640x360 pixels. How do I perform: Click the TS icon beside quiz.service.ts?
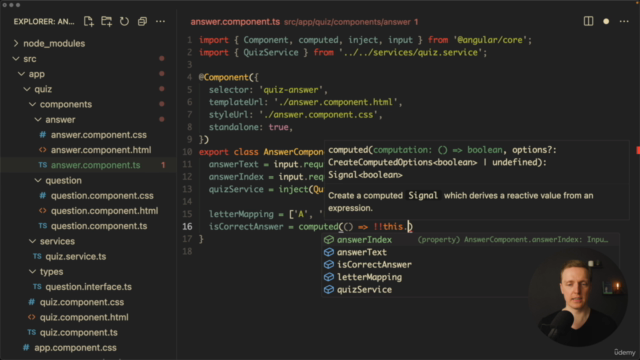(x=37, y=256)
